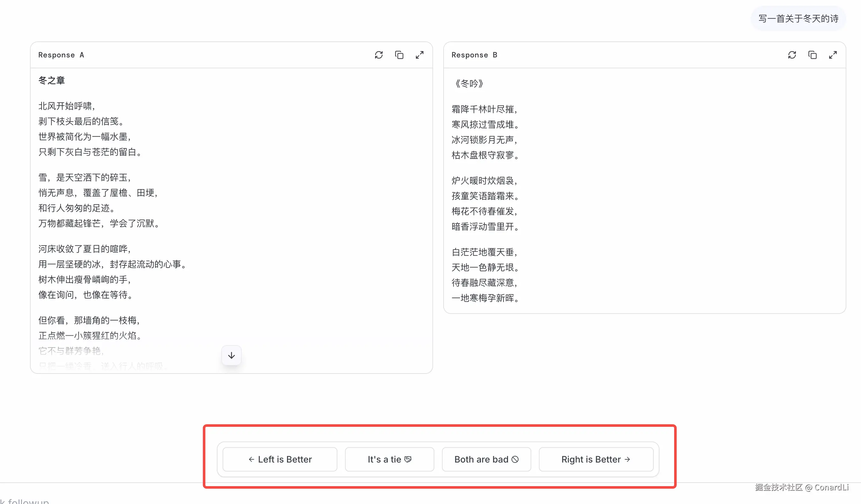Vote Left is Better
Viewport: 861px width, 504px height.
coord(280,459)
